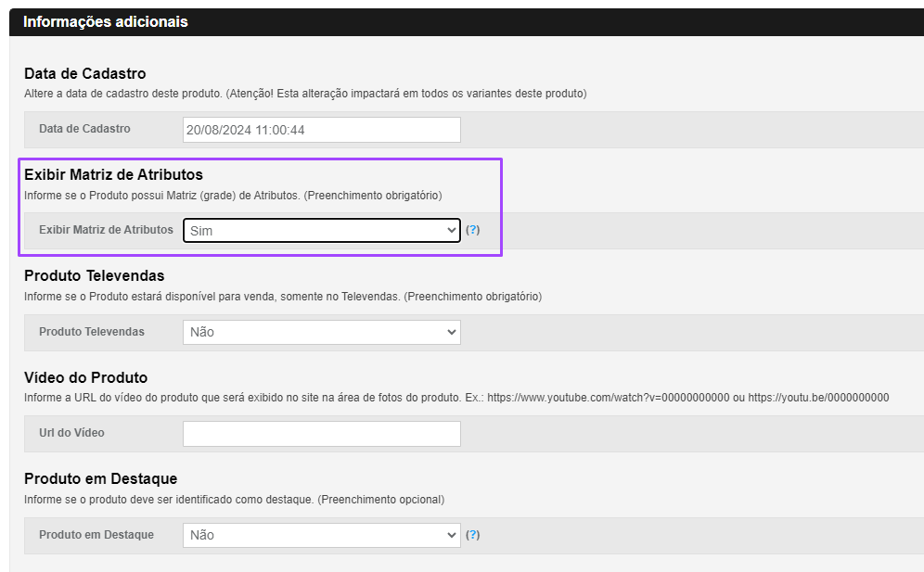Open the Produto em Destaque dropdown set to Não
Viewport: 924px width, 572px height.
(x=322, y=535)
